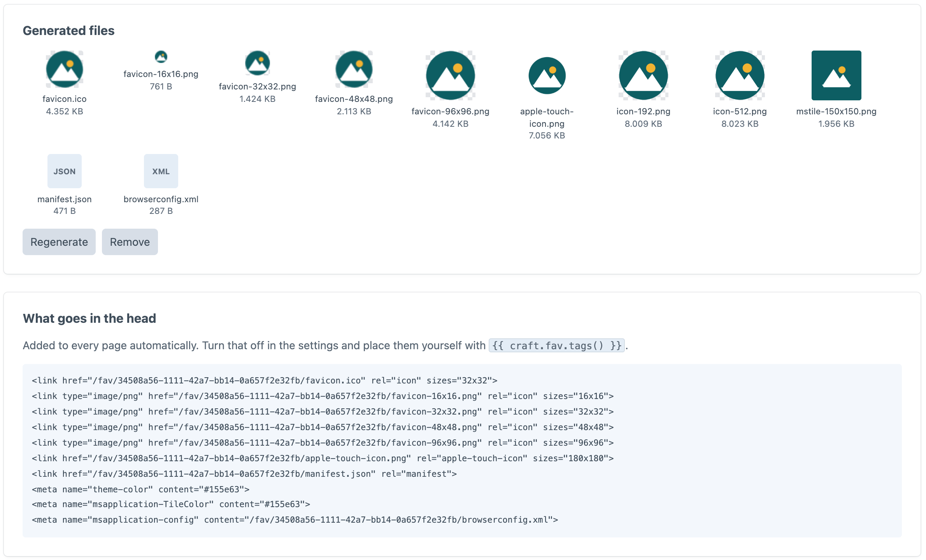
Task: Click the theme-color meta tag line
Action: pos(140,489)
